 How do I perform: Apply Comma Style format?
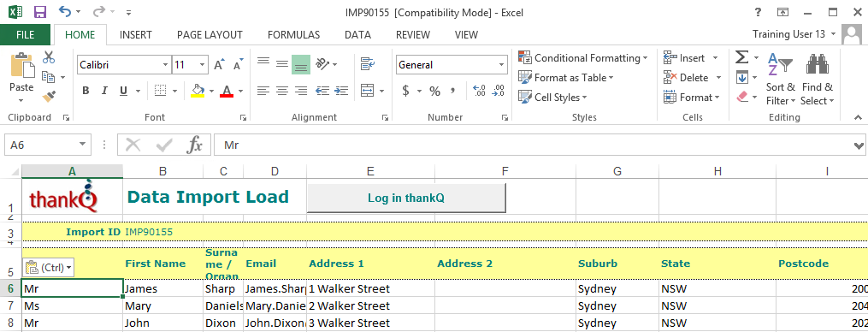tap(453, 90)
